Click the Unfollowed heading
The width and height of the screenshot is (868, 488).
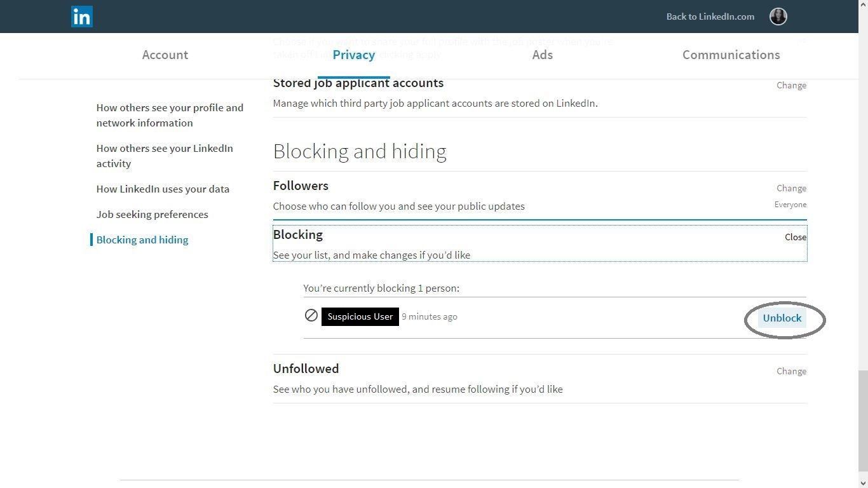[x=306, y=369]
